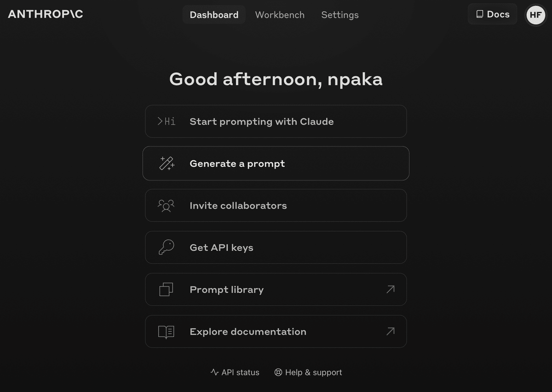Select Invite collaborators card
This screenshot has height=392, width=552.
point(276,205)
